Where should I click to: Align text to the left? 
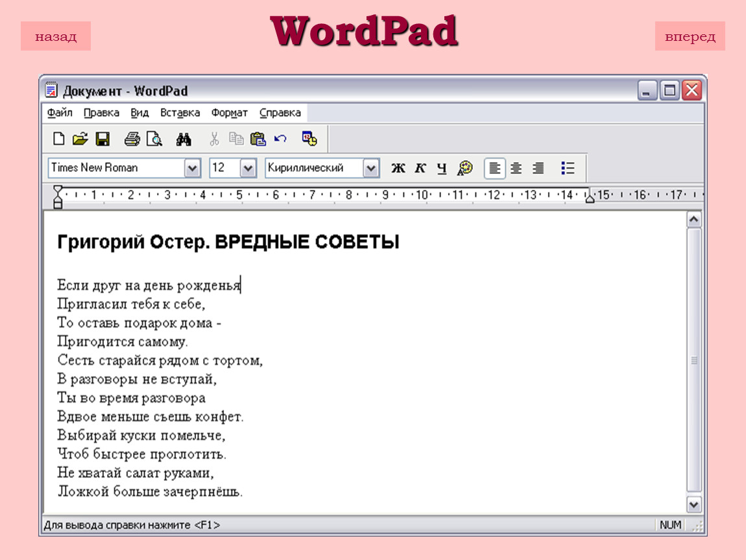point(495,168)
